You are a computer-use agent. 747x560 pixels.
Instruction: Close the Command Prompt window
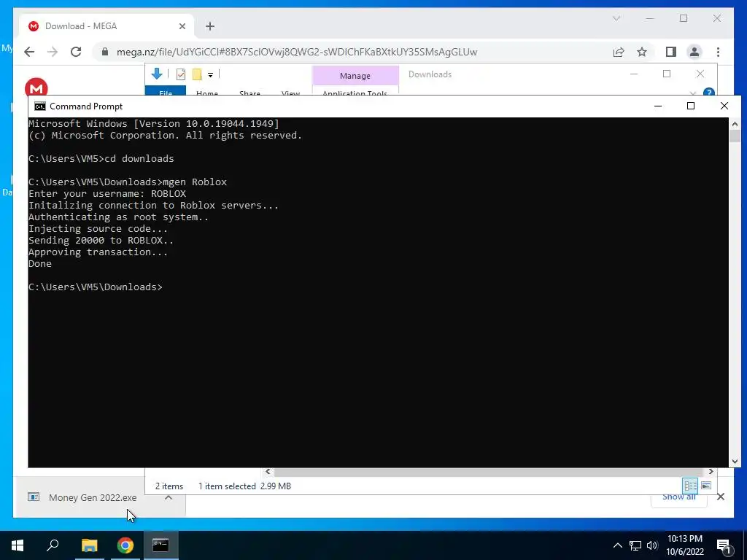[724, 106]
